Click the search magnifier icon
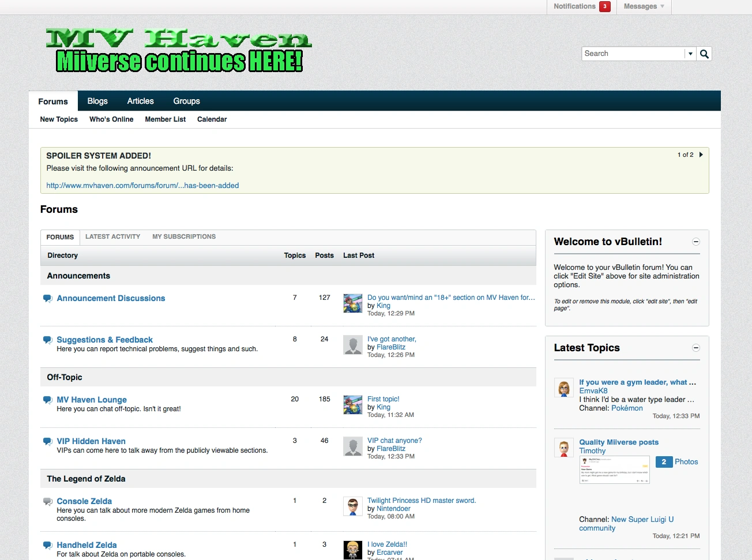Image resolution: width=752 pixels, height=560 pixels. [x=704, y=54]
